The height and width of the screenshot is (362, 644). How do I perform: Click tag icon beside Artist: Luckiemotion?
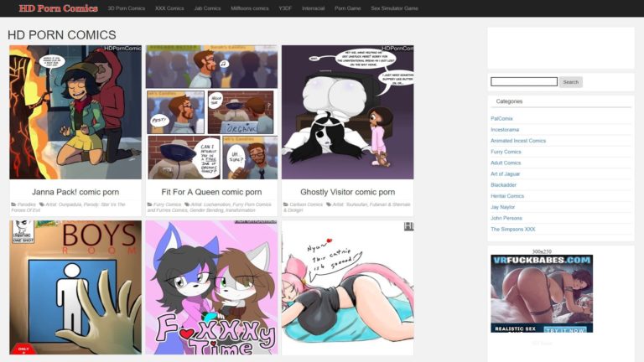click(186, 204)
